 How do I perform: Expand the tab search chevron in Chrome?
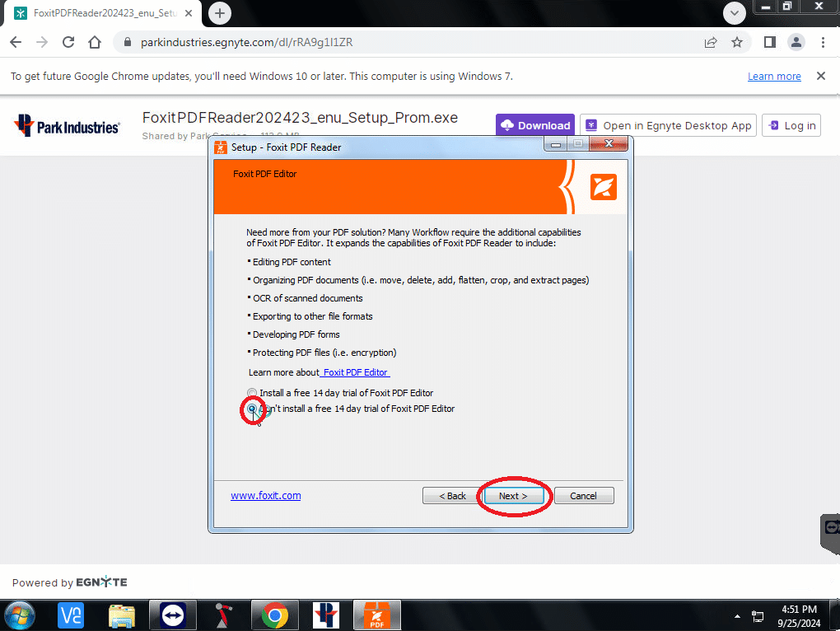735,13
